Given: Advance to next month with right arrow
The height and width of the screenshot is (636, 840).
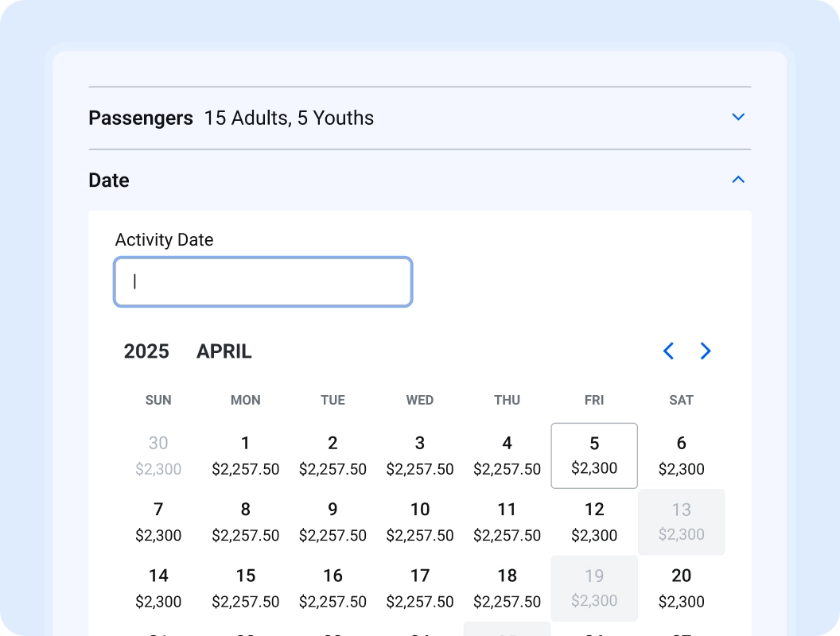Looking at the screenshot, I should point(706,351).
